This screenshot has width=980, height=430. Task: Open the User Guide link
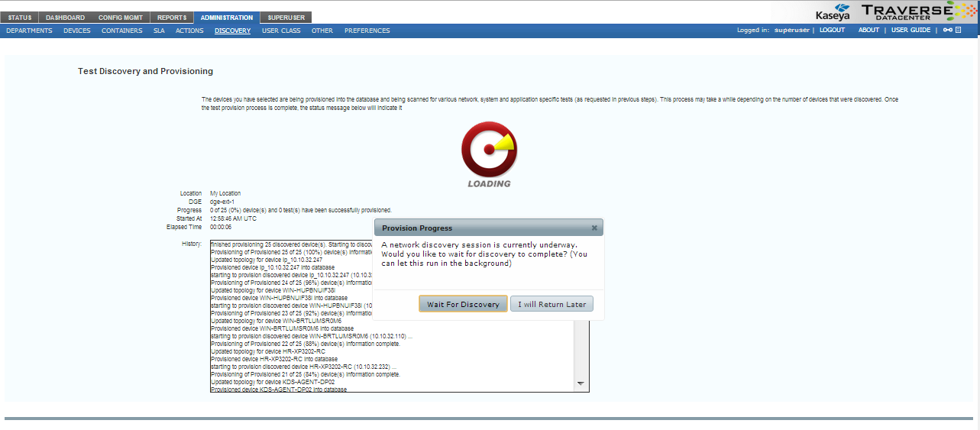pos(910,31)
